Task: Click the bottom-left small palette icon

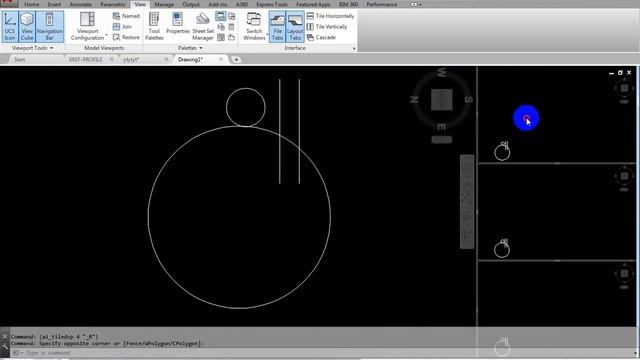Action: [221, 38]
